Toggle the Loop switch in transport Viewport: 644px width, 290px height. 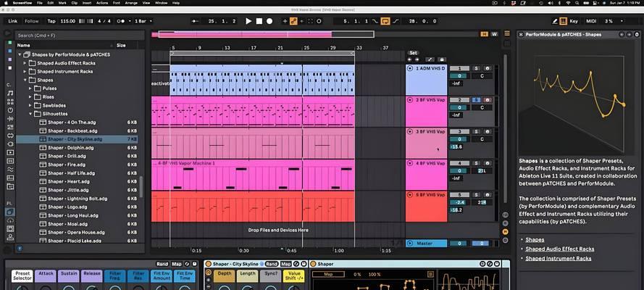click(385, 21)
